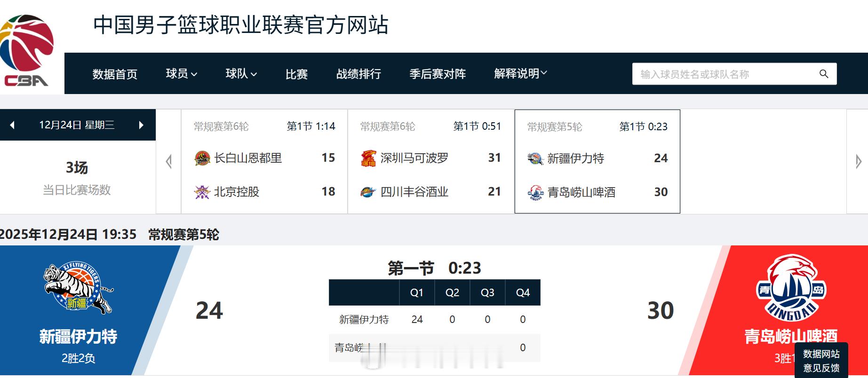Screen dimensions: 868x378
Task: Expand the 球队 dropdown menu
Action: click(x=241, y=74)
